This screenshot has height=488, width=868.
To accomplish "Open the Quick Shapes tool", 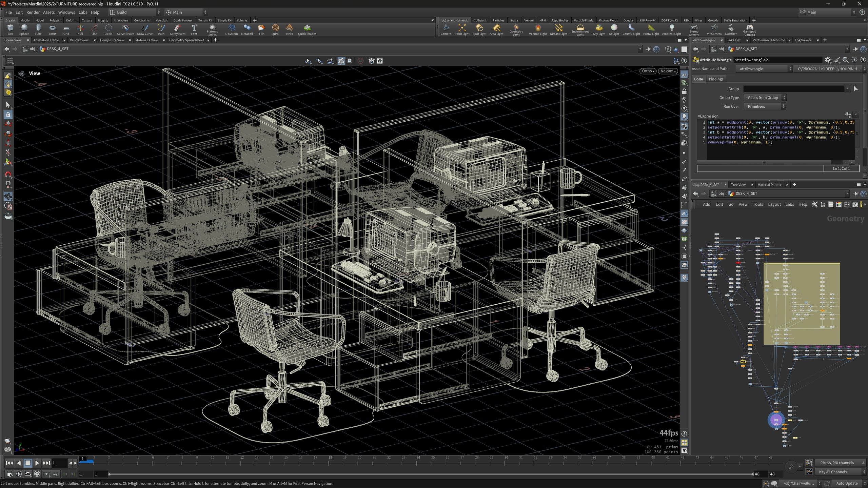I will [307, 29].
